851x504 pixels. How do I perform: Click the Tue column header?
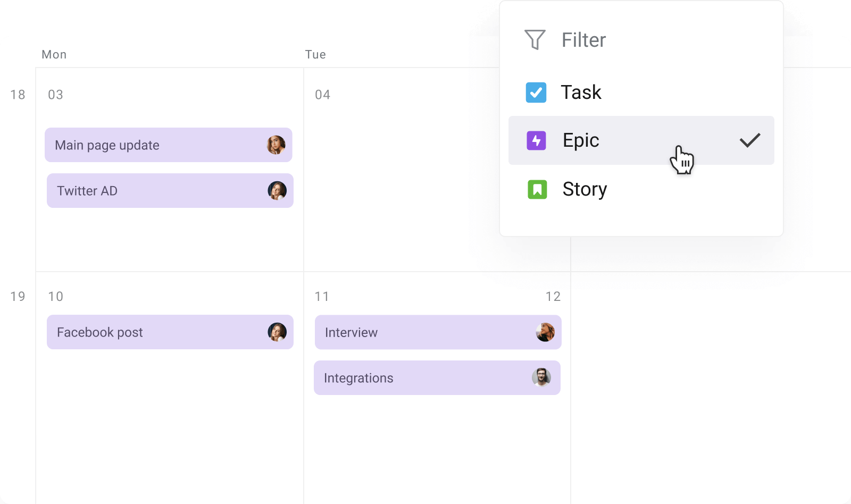coord(316,54)
